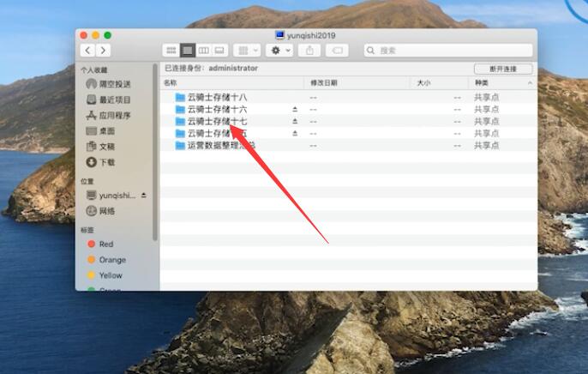Click the folder icon of 运营数据整理
Image resolution: width=588 pixels, height=374 pixels.
pos(180,146)
